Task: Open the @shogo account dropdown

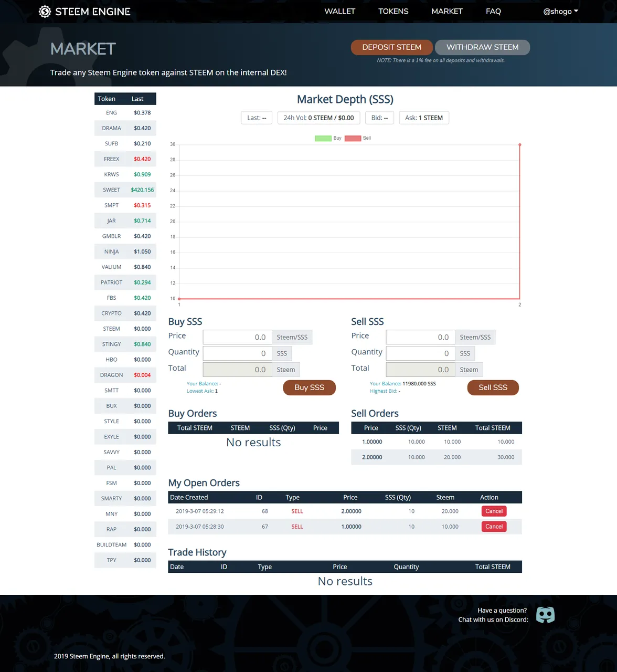Action: pyautogui.click(x=560, y=12)
